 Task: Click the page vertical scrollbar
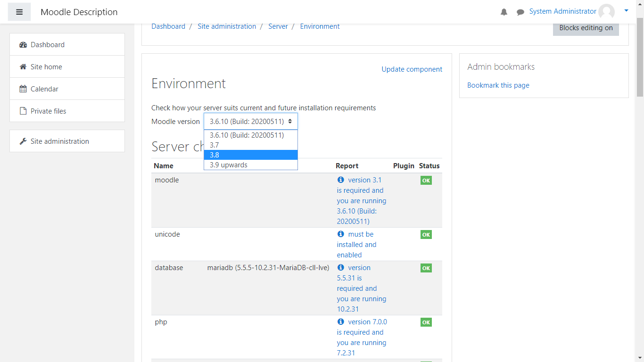(640, 189)
